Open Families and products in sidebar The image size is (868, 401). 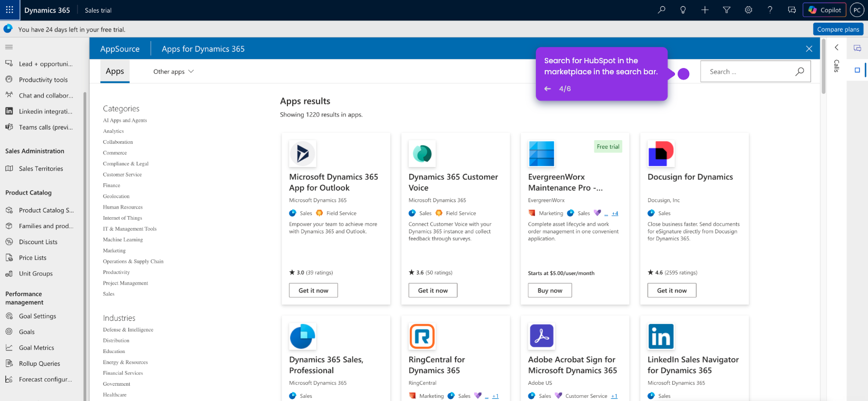[39, 226]
